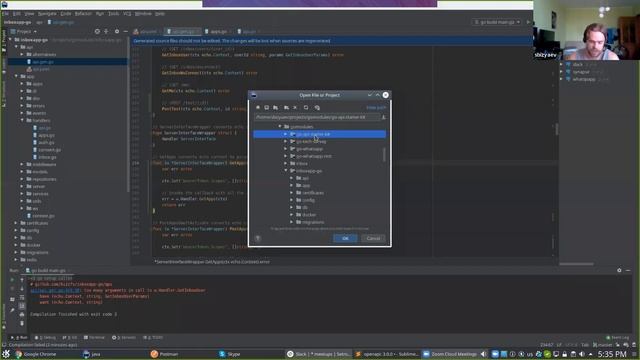Click the desktop directory icon in dialog toolbar
Image resolution: width=640 pixels, height=360 pixels.
coord(267,107)
